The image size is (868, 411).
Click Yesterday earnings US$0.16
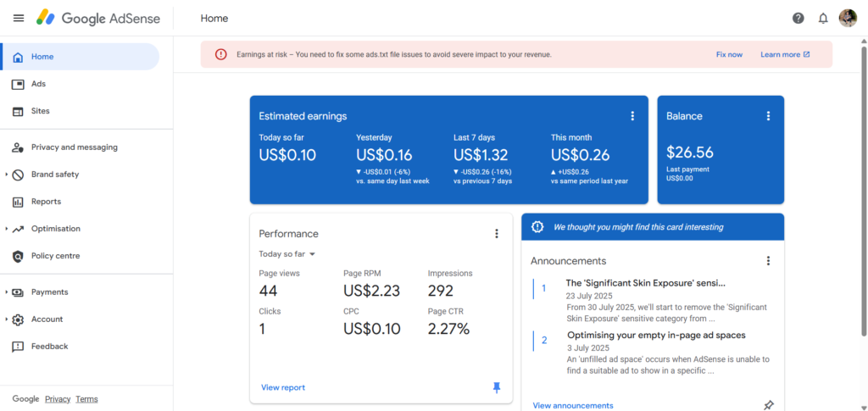click(384, 155)
